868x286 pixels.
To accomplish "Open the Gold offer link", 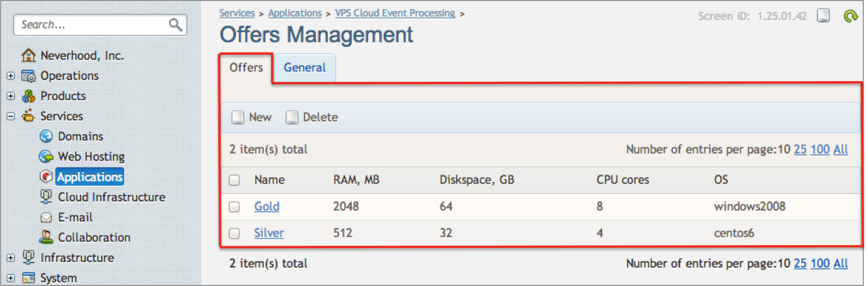I will pos(267,207).
